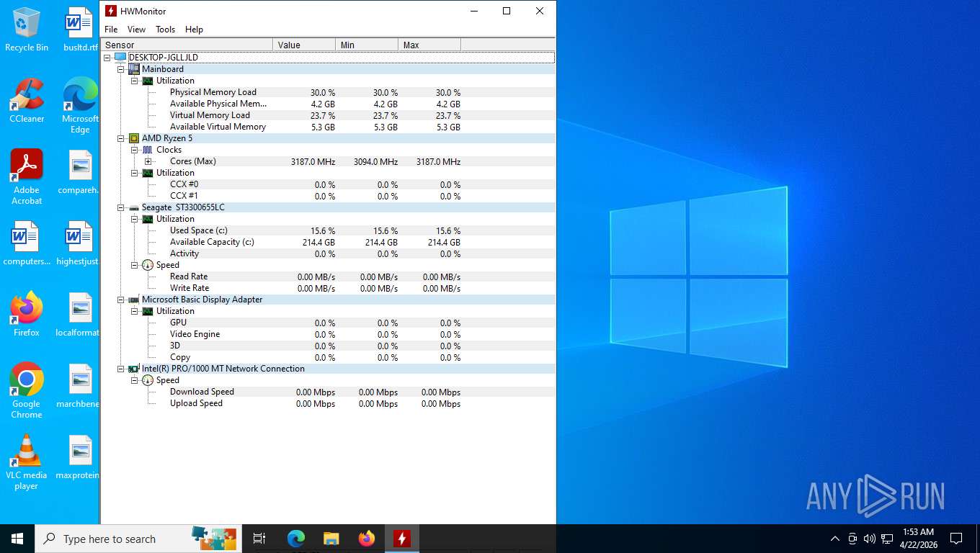Click the Type here to search box
The height and width of the screenshot is (553, 980).
(x=138, y=539)
